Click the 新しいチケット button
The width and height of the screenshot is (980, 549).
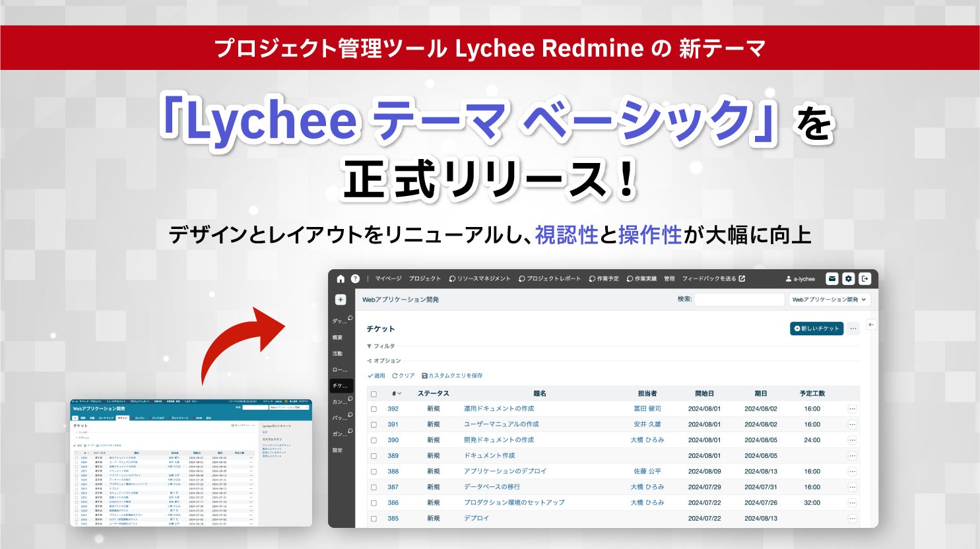(816, 328)
